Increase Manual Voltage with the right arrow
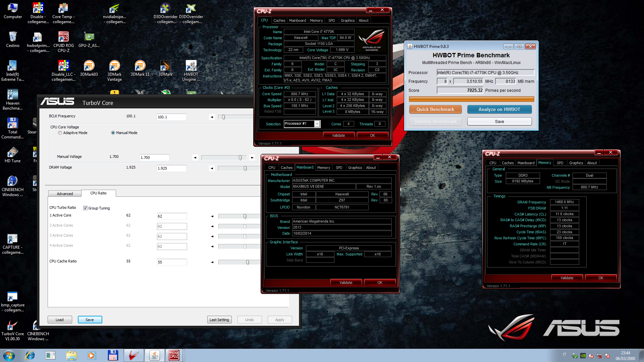 pyautogui.click(x=252, y=158)
